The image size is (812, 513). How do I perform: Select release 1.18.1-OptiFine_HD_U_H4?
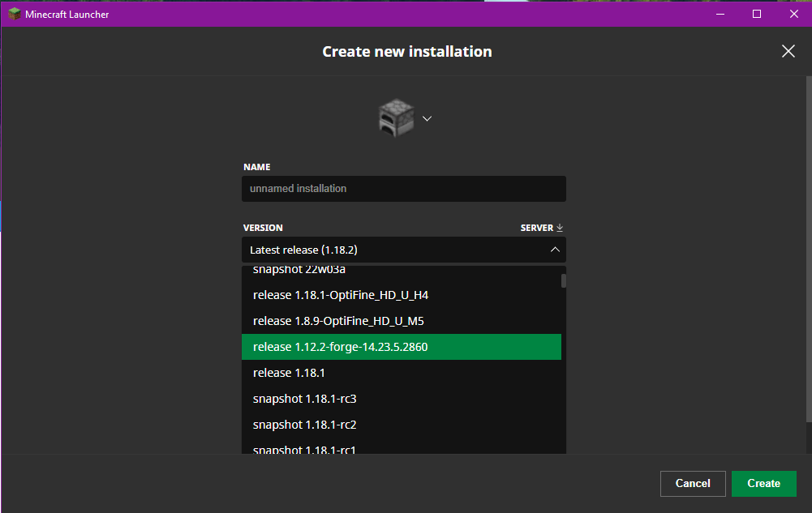click(x=402, y=295)
